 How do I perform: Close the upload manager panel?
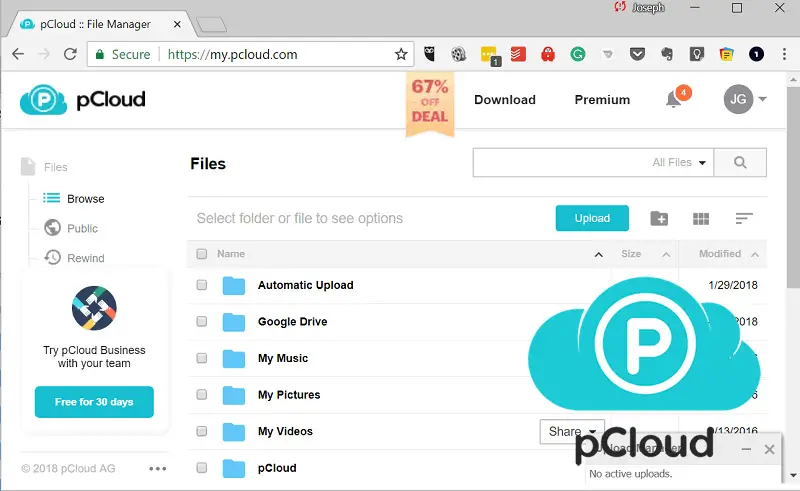[769, 449]
